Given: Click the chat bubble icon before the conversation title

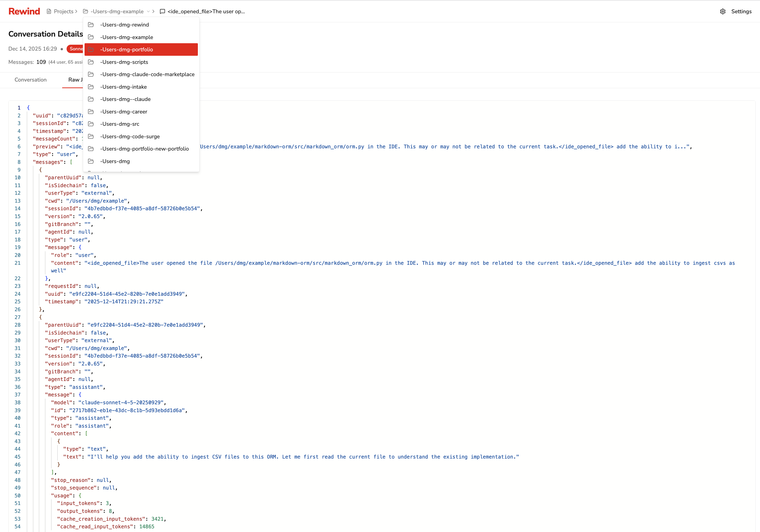Looking at the screenshot, I should 162,11.
